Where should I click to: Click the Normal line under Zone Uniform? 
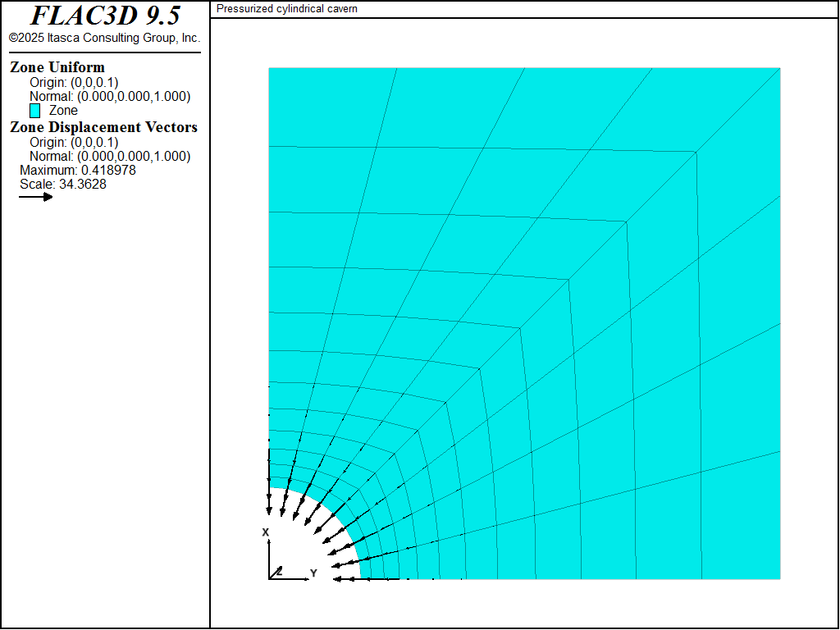pyautogui.click(x=110, y=97)
